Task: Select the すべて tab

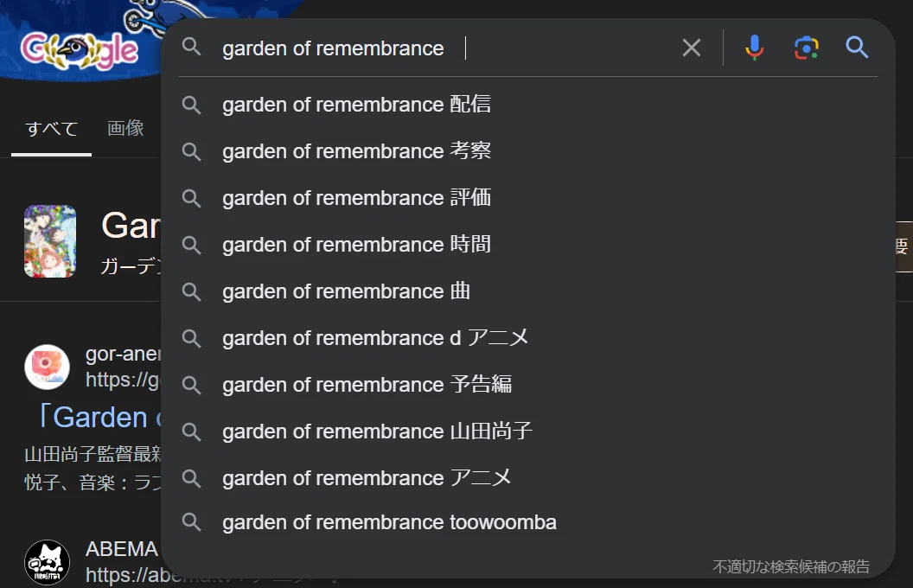Action: click(51, 129)
